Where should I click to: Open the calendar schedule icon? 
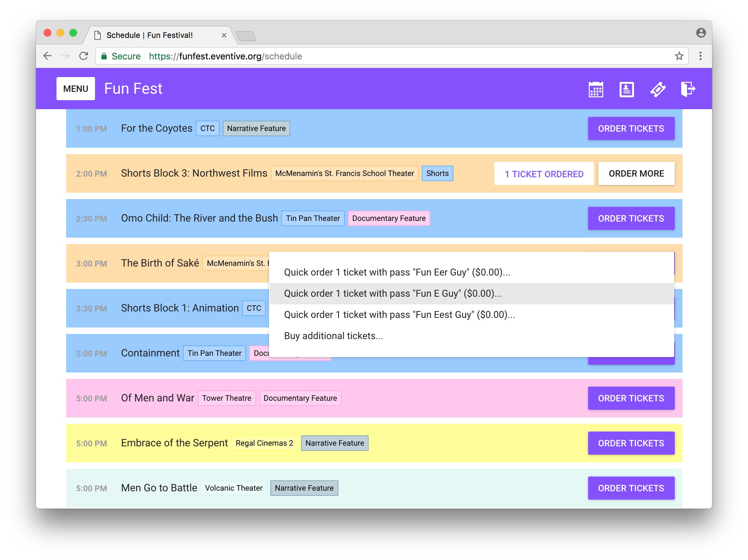point(596,90)
